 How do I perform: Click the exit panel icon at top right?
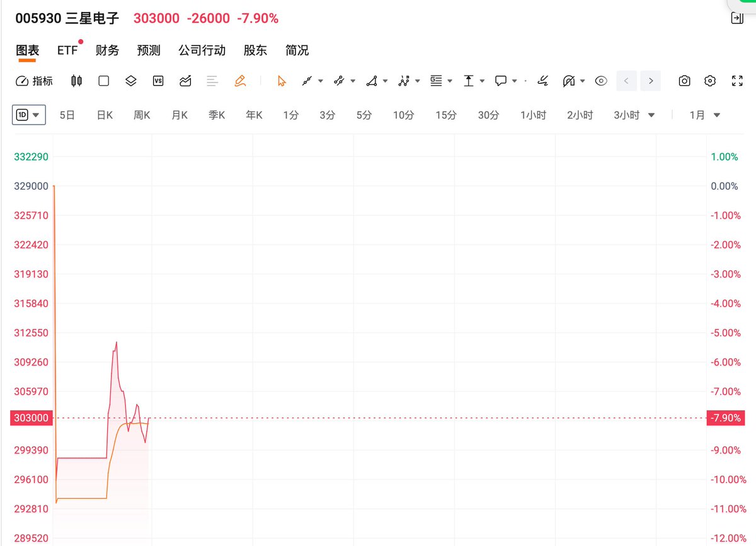click(x=736, y=18)
